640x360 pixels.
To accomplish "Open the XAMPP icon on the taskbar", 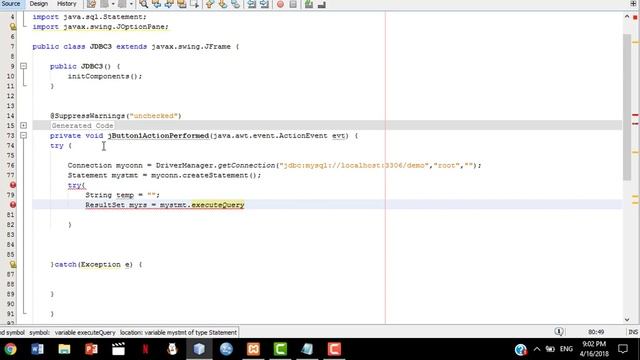I will click(x=253, y=349).
